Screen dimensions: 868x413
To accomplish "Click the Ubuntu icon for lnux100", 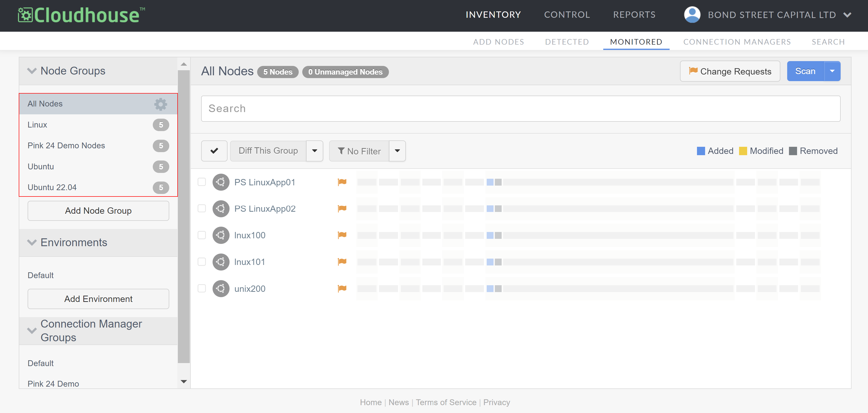I will tap(221, 235).
